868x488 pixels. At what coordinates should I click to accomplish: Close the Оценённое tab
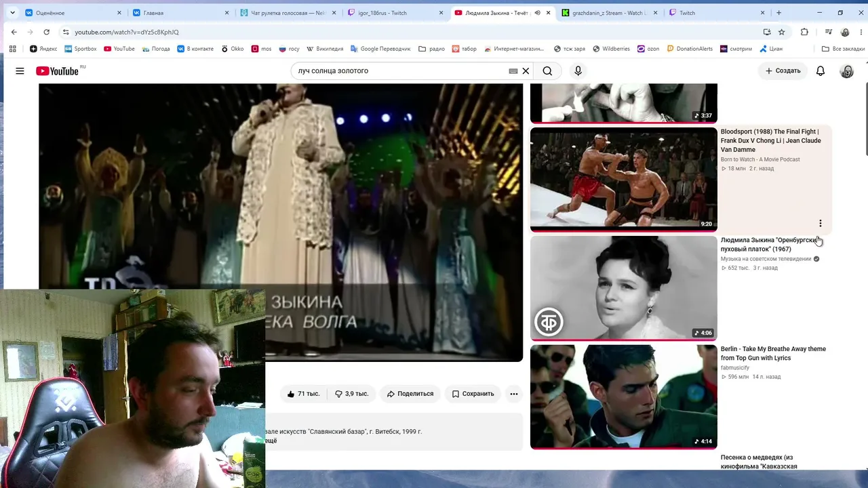(x=119, y=13)
